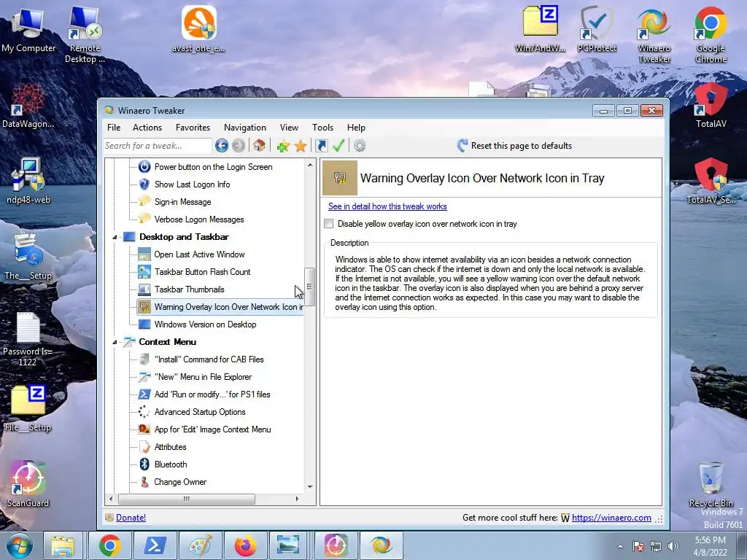Viewport: 747px width, 560px height.
Task: Open the Actions menu
Action: click(147, 128)
